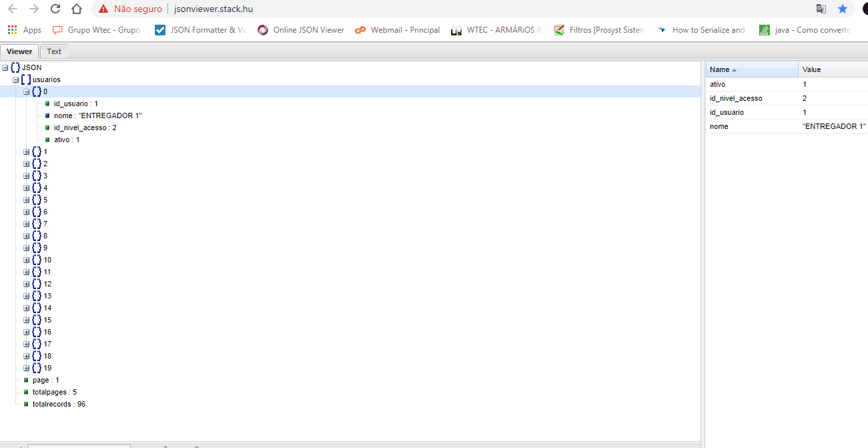Select object 18 braces icon
Viewport: 868px width, 448px height.
pos(37,356)
